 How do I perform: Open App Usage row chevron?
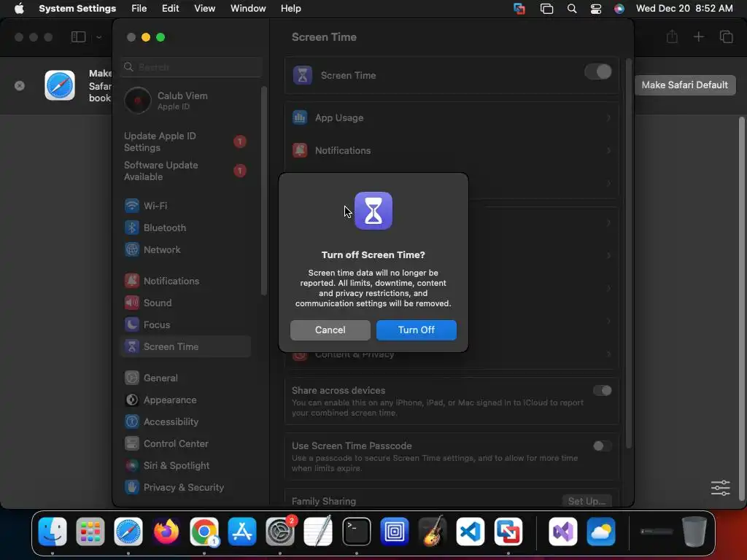608,117
